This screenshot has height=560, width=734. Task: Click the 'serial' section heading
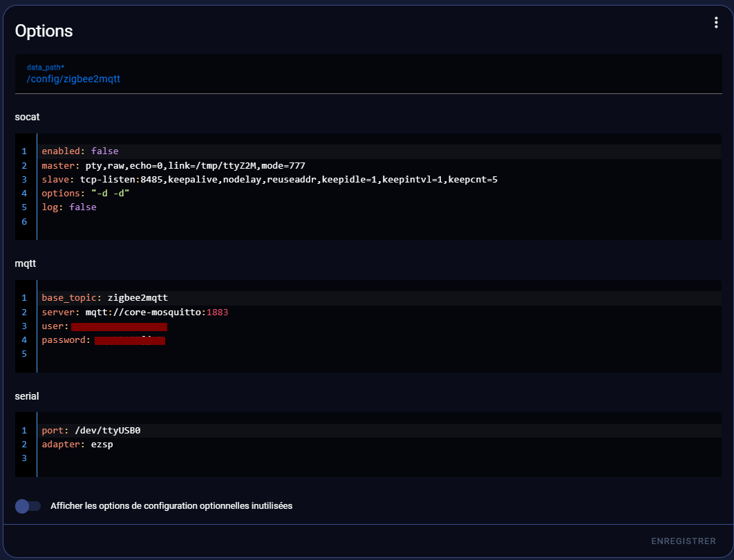(x=27, y=396)
